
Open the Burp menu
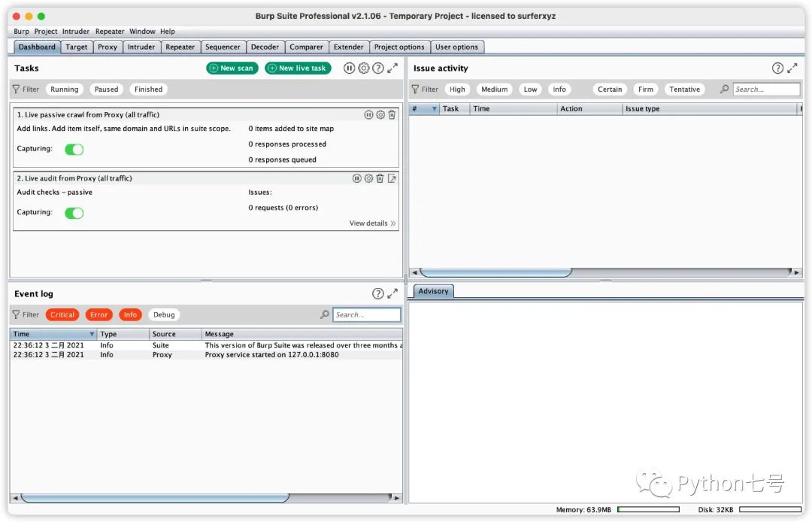(x=21, y=31)
